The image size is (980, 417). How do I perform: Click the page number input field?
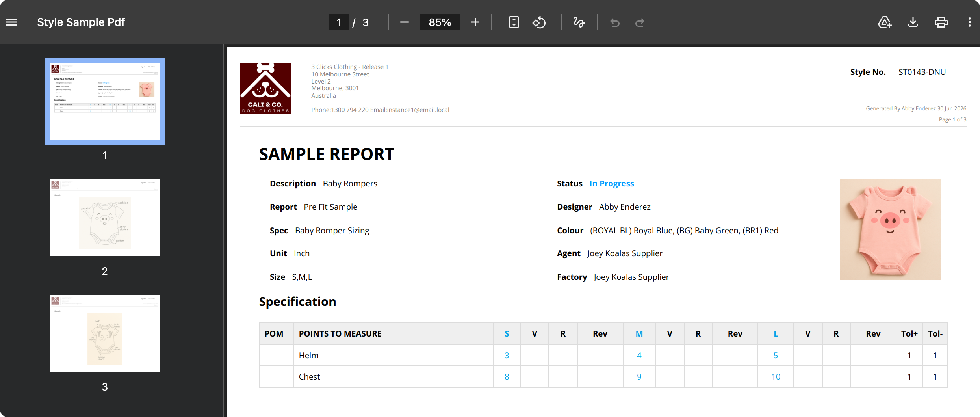(x=339, y=22)
